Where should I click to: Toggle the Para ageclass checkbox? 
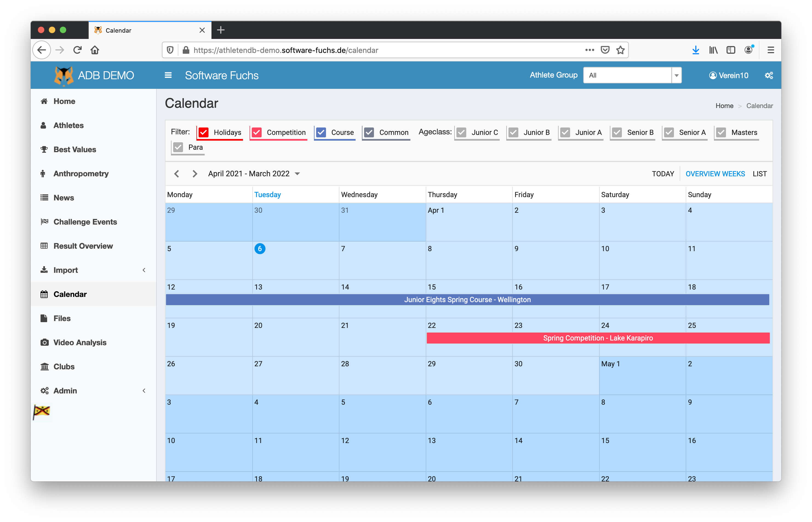click(x=178, y=147)
